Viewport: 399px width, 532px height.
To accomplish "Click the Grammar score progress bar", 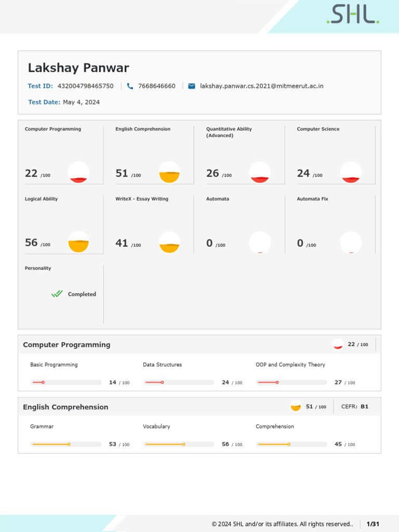I will (66, 444).
